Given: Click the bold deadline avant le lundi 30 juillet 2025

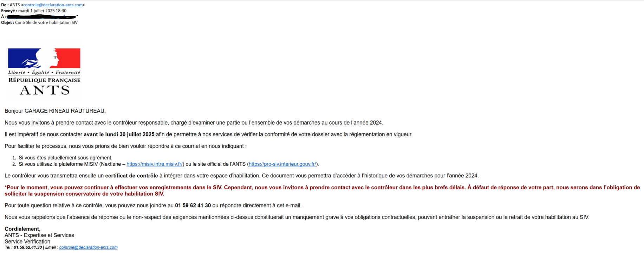Looking at the screenshot, I should tap(119, 134).
